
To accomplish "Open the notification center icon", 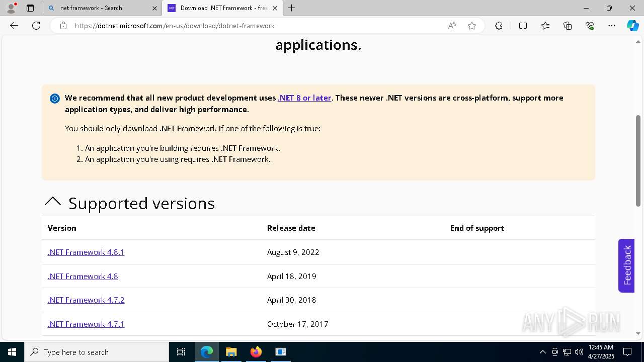I will pyautogui.click(x=627, y=352).
